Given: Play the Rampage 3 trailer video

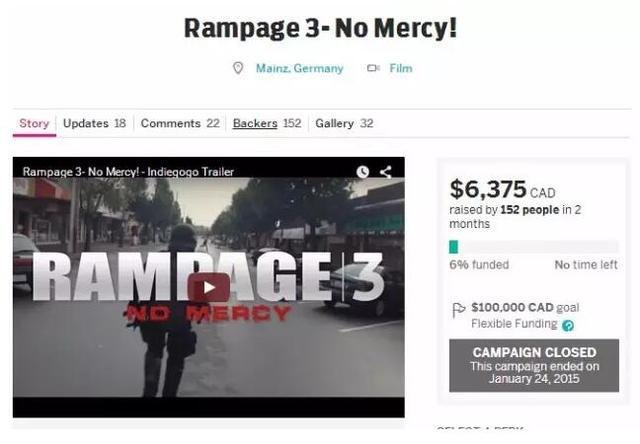Looking at the screenshot, I should coord(209,287).
